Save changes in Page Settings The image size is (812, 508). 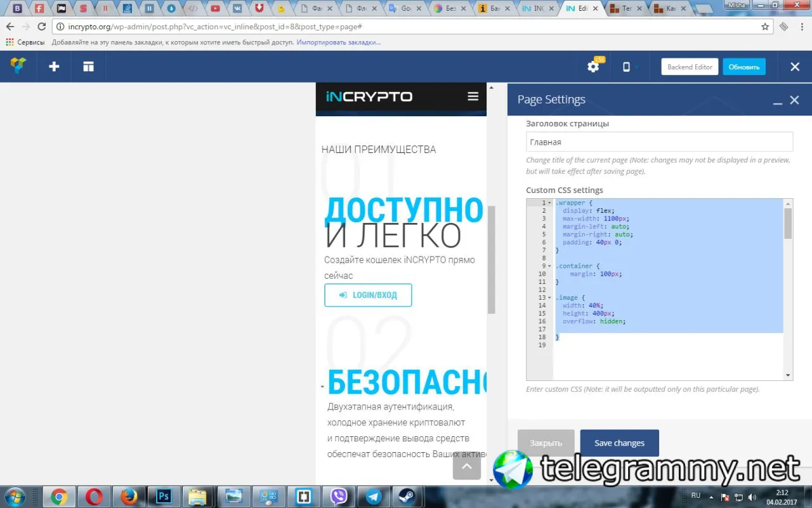[x=620, y=443]
